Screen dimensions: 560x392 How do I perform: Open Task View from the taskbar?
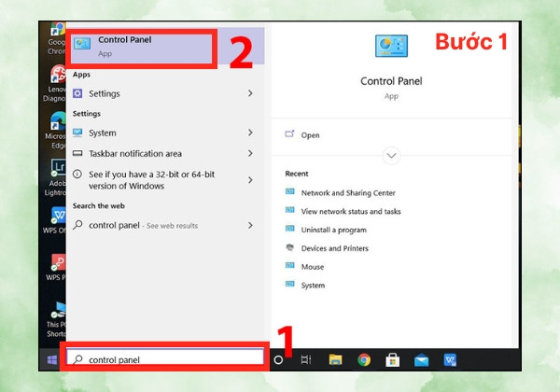point(306,360)
